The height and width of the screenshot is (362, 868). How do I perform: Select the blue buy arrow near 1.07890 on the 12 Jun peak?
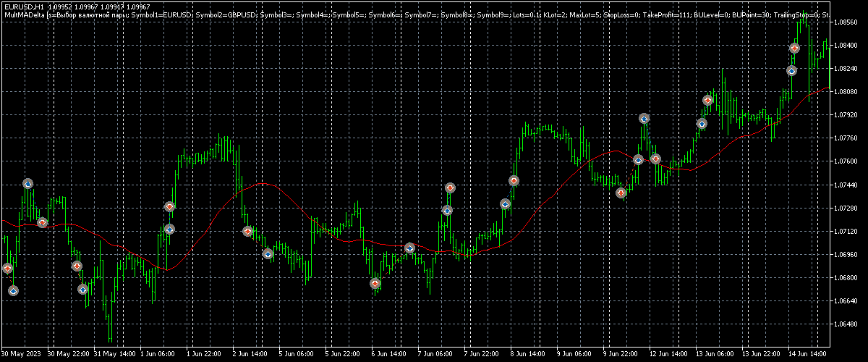(644, 118)
